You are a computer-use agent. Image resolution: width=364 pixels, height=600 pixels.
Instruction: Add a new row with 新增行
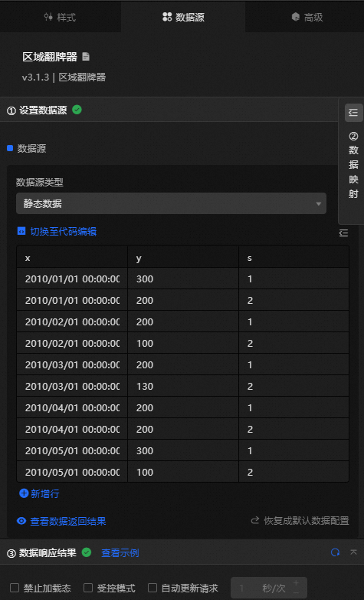[x=44, y=493]
